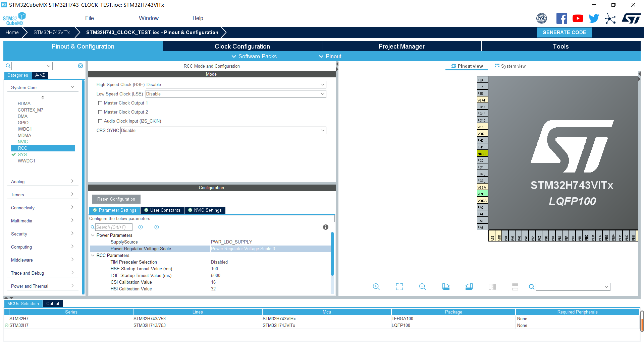The width and height of the screenshot is (644, 345).
Task: Collapse the Power Parameters group
Action: point(93,235)
